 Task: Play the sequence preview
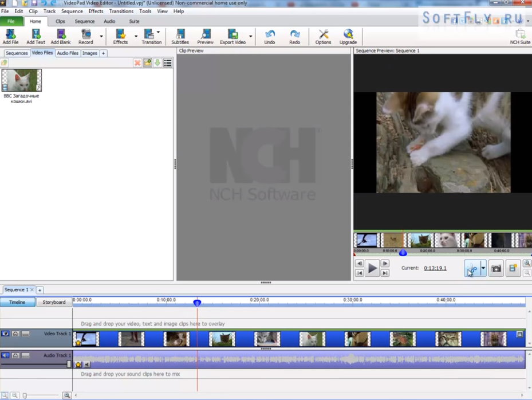(x=372, y=268)
